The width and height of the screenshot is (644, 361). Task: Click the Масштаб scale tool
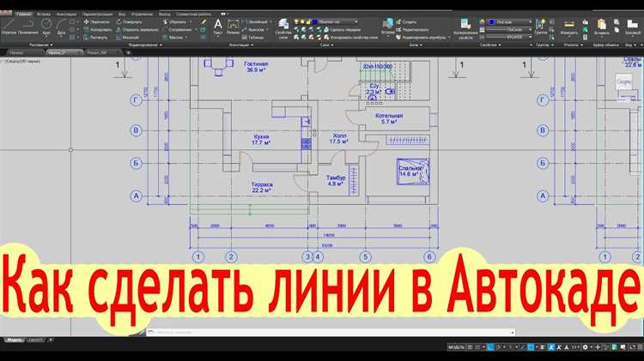[x=128, y=37]
